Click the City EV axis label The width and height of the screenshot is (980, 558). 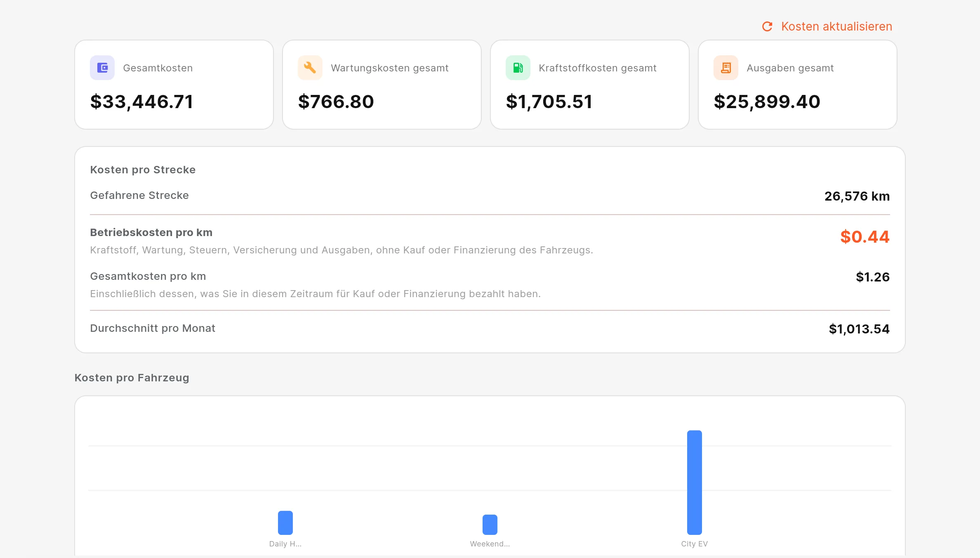click(695, 544)
